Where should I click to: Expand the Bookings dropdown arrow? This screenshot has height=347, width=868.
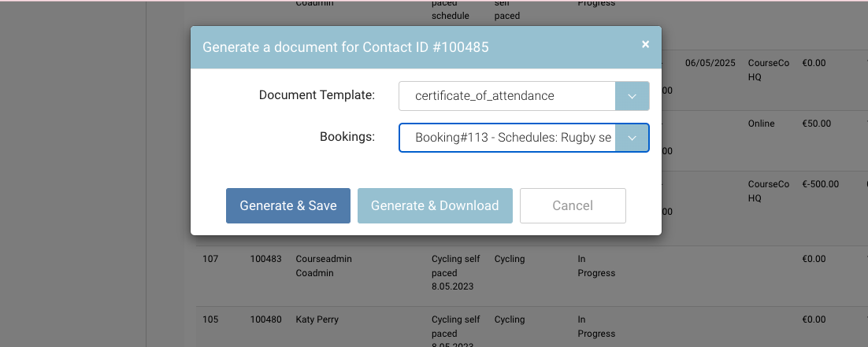point(632,138)
